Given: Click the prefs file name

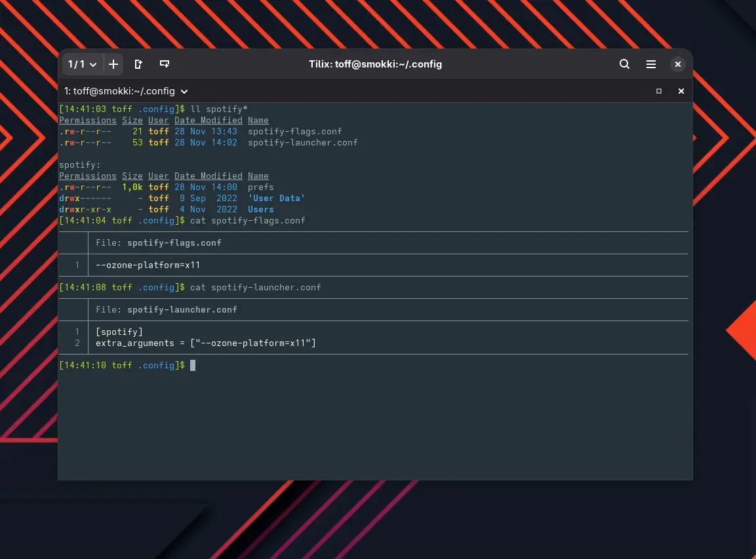Looking at the screenshot, I should (x=260, y=187).
